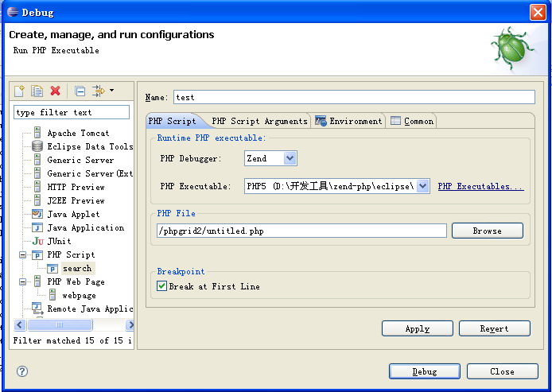Collapse PHP Web Page tree node

[22, 281]
